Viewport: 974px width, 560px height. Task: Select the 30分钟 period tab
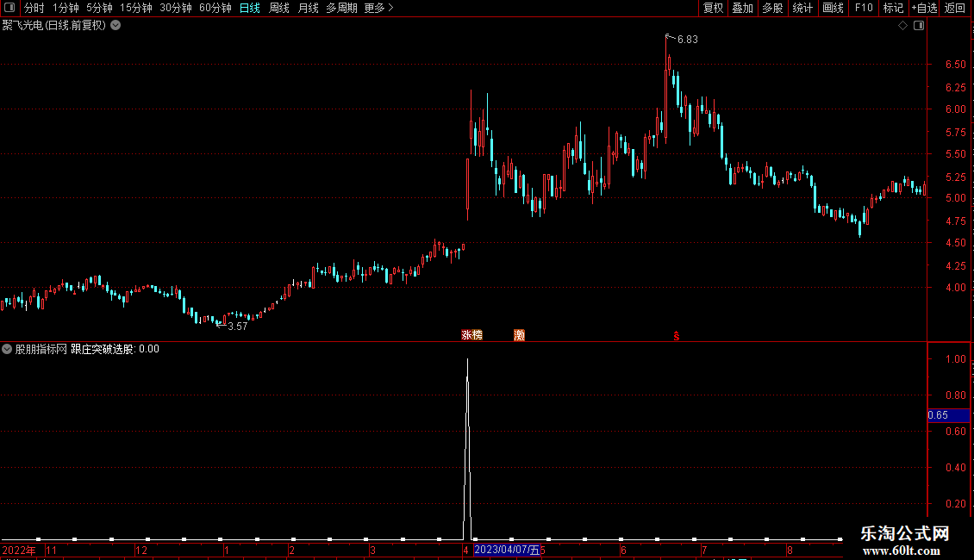[x=176, y=8]
